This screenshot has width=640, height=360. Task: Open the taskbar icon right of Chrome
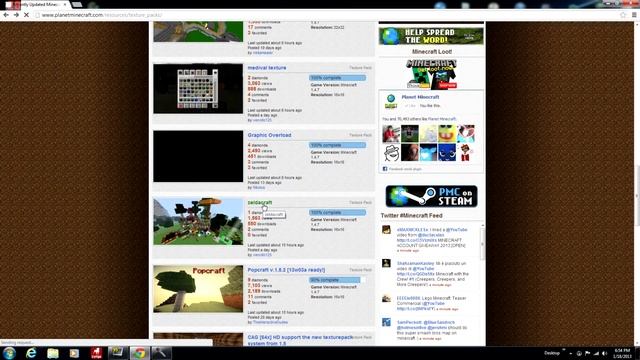161,353
